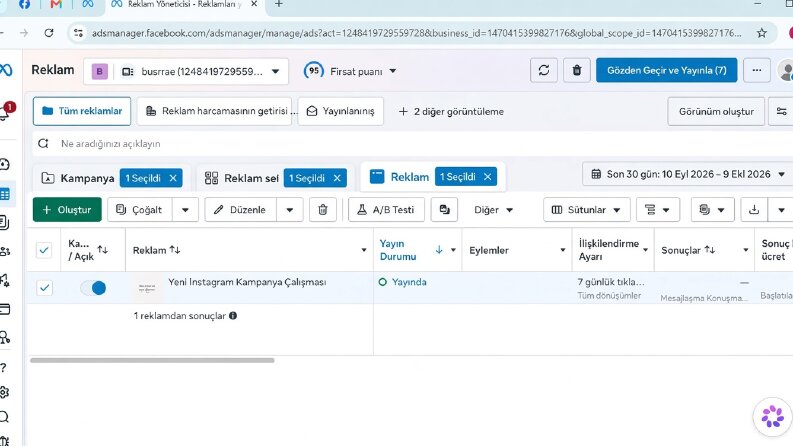Expand the Diğer menu
The height and width of the screenshot is (446, 793).
pos(493,210)
